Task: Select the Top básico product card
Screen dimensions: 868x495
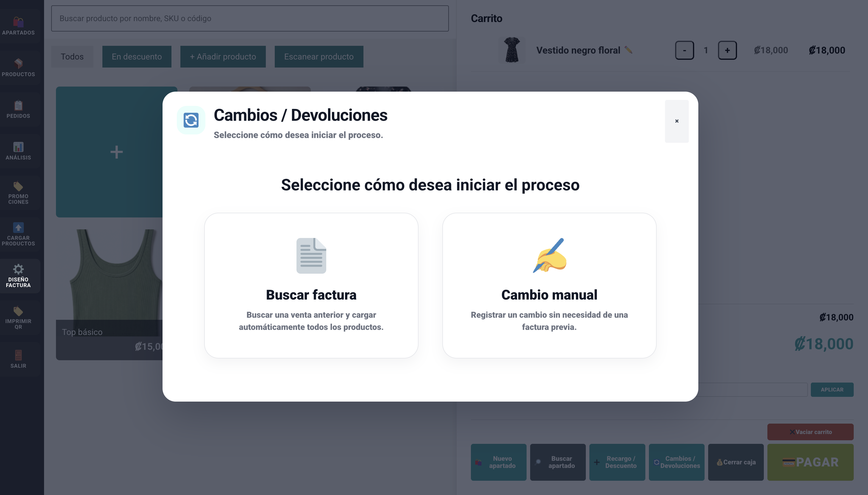Action: (110, 295)
